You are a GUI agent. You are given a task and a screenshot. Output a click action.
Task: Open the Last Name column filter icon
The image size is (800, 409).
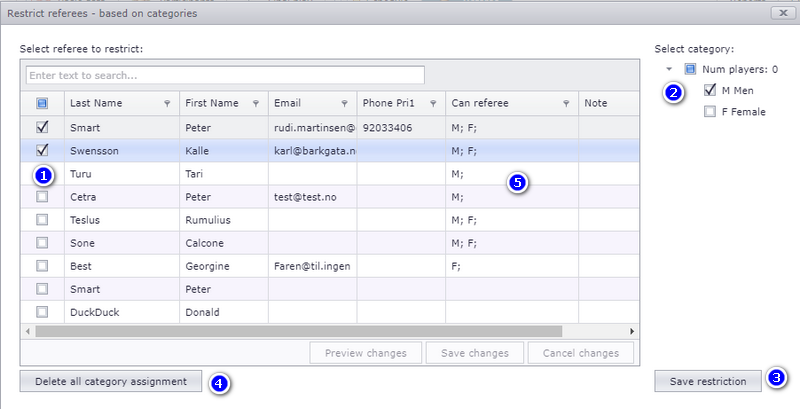click(x=167, y=104)
